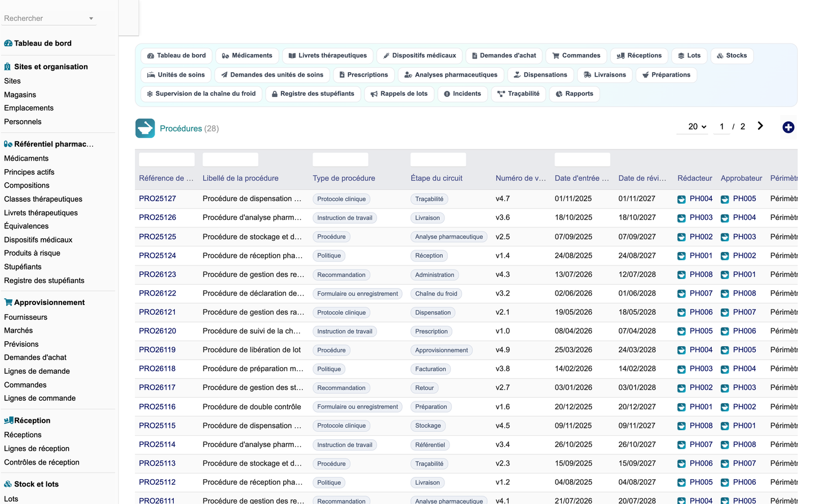The height and width of the screenshot is (504, 815).
Task: Click the Référentiel pharmaceutique pills icon
Action: (8, 144)
